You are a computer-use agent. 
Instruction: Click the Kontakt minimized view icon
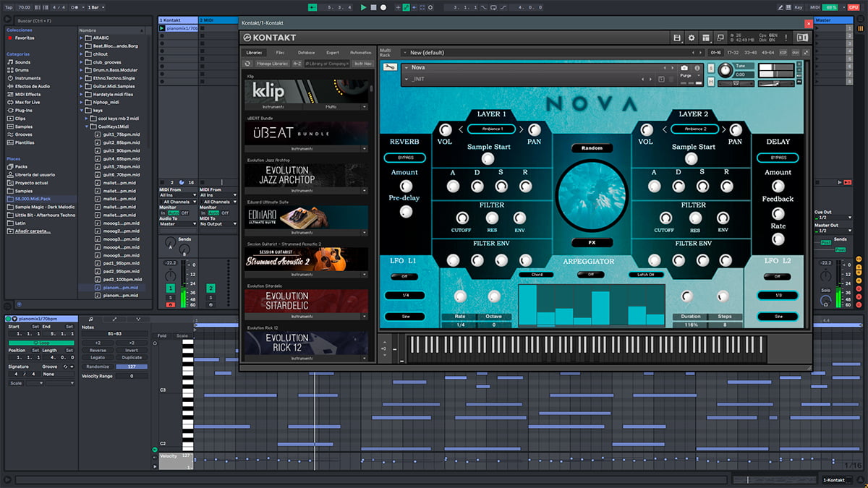tap(719, 38)
